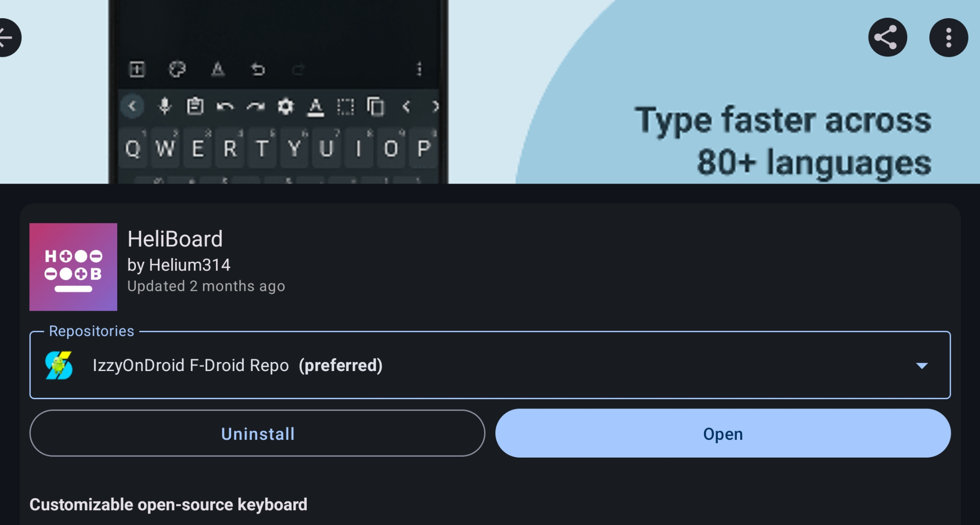Tap the HeliBoard app icon
The height and width of the screenshot is (525, 980).
pyautogui.click(x=73, y=266)
